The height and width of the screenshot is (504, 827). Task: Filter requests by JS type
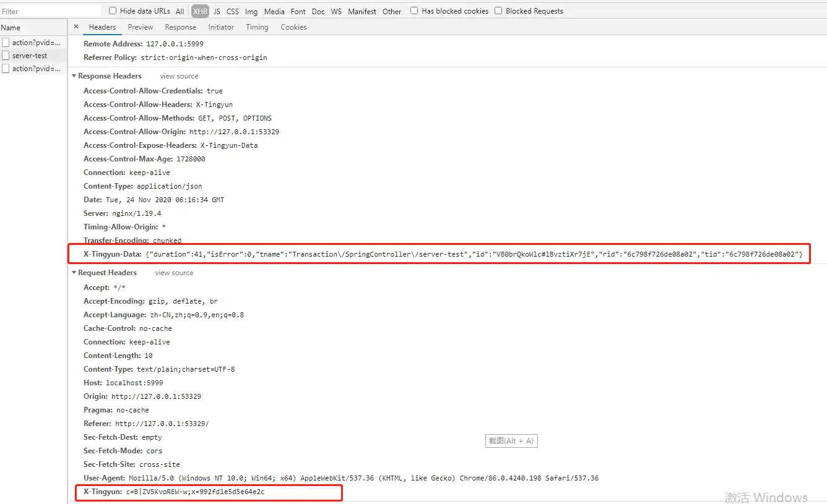[217, 11]
